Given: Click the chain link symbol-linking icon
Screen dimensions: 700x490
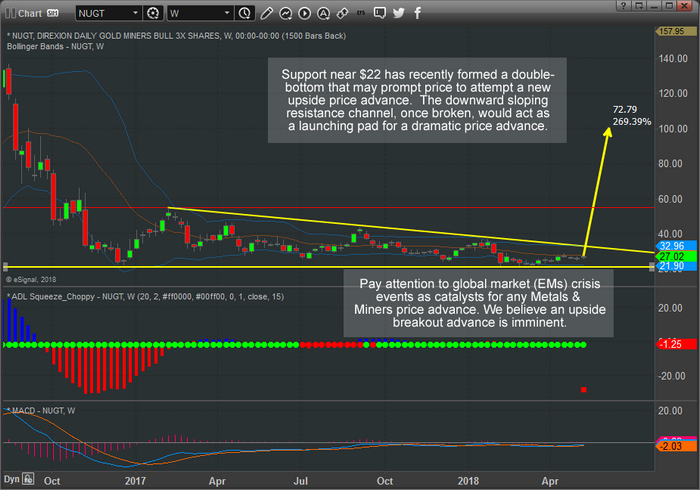Looking at the screenshot, I should [x=342, y=13].
